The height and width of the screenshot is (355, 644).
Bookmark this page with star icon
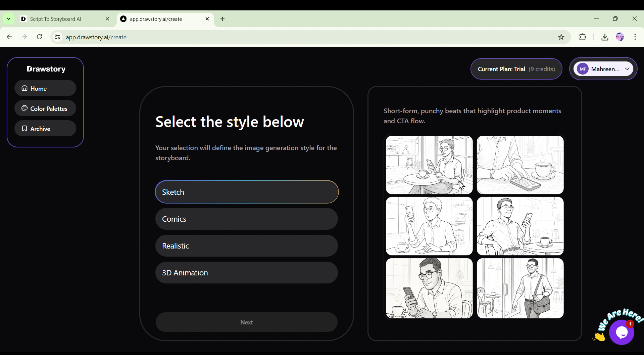point(561,37)
